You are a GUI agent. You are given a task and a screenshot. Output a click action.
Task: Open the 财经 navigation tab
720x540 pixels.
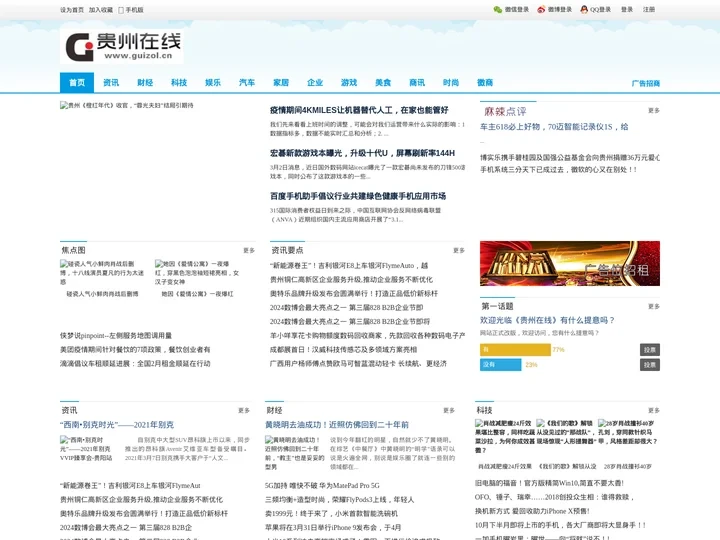[145, 83]
